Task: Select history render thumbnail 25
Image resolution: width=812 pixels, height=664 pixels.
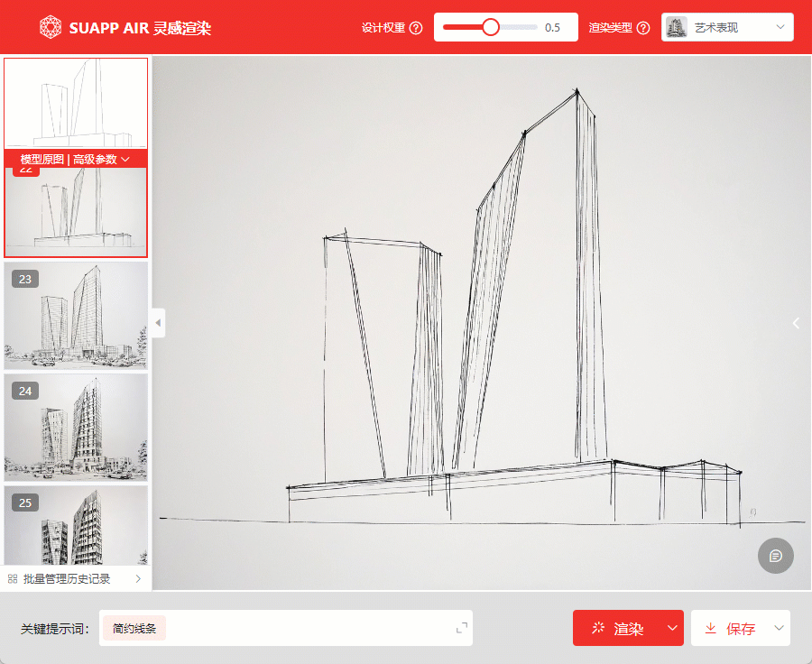Action: click(76, 528)
